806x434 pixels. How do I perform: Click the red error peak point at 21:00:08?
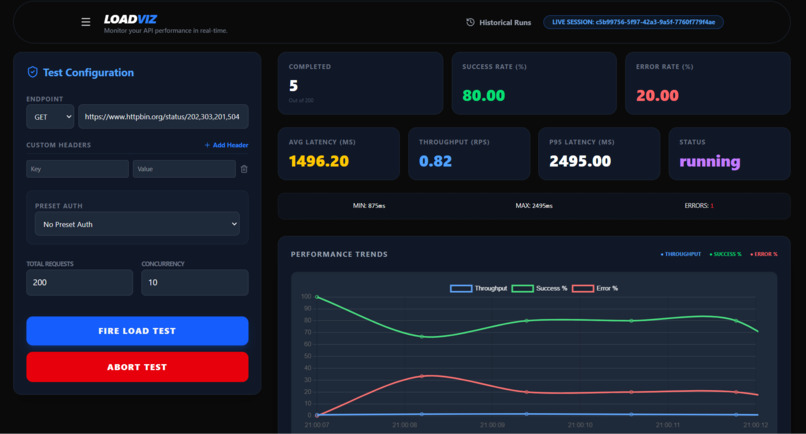(422, 376)
